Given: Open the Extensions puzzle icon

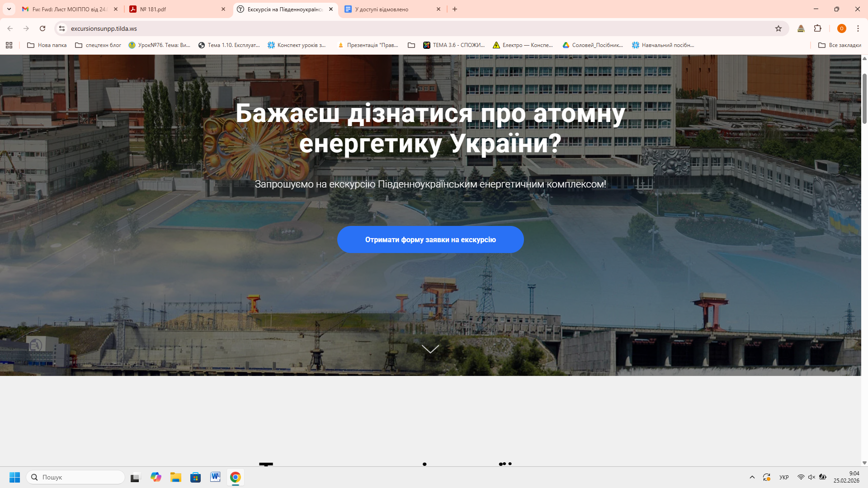Looking at the screenshot, I should coord(817,28).
